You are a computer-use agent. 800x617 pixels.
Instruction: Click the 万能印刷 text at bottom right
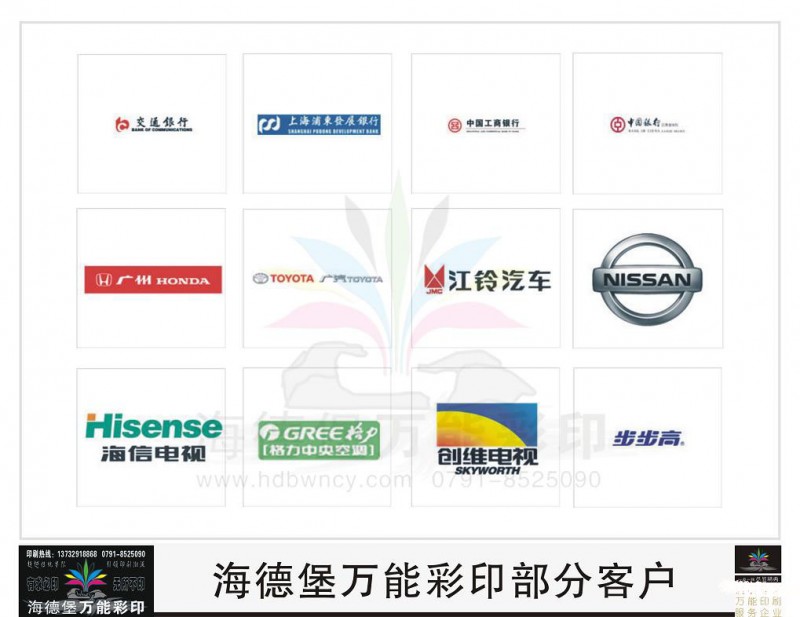(759, 601)
